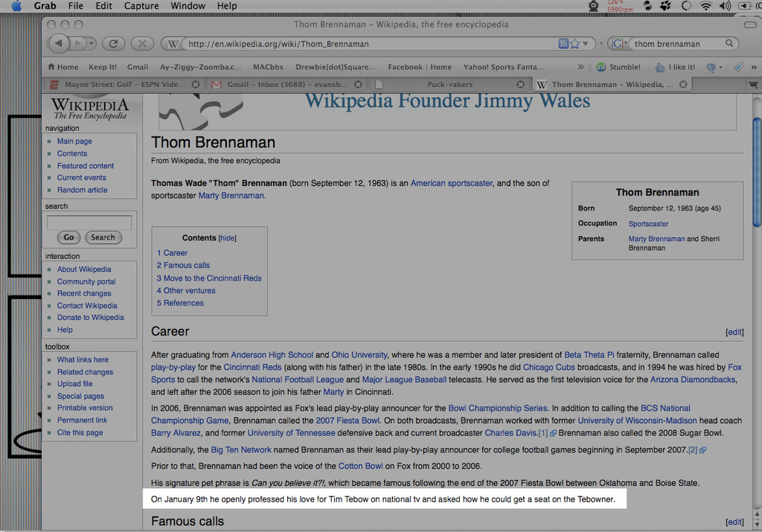Open the Cotton Bowl link

point(361,466)
